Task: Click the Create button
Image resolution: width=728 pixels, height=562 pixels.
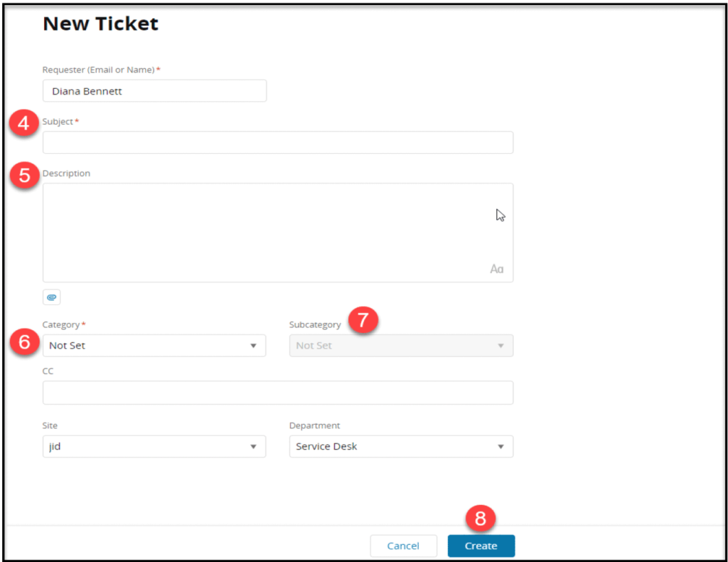Action: 481,546
